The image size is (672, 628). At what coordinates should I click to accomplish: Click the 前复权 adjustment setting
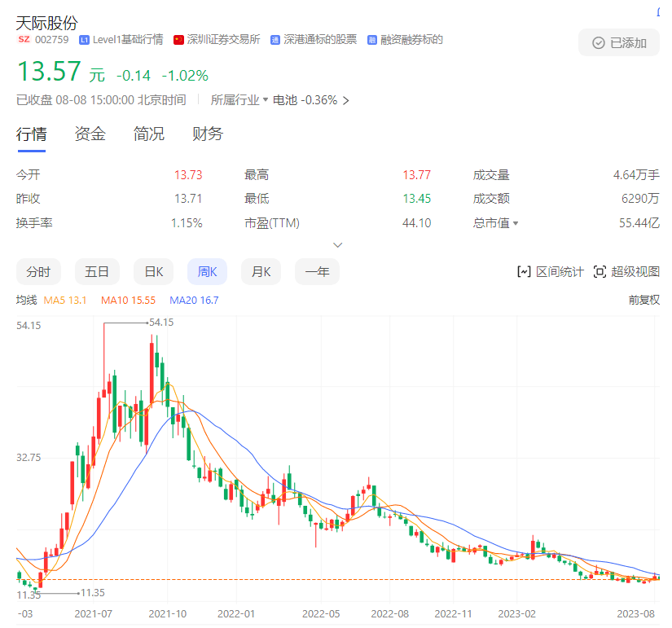(x=643, y=300)
